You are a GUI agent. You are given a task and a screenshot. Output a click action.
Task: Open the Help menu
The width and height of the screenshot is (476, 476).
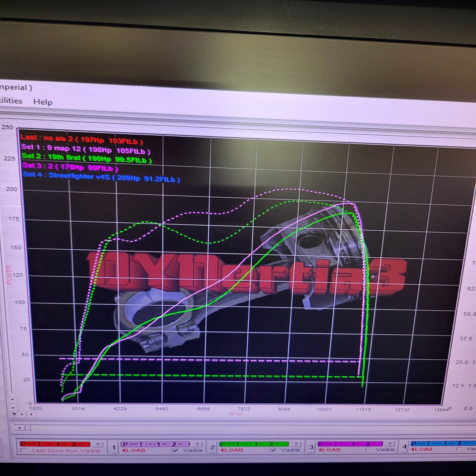click(43, 102)
